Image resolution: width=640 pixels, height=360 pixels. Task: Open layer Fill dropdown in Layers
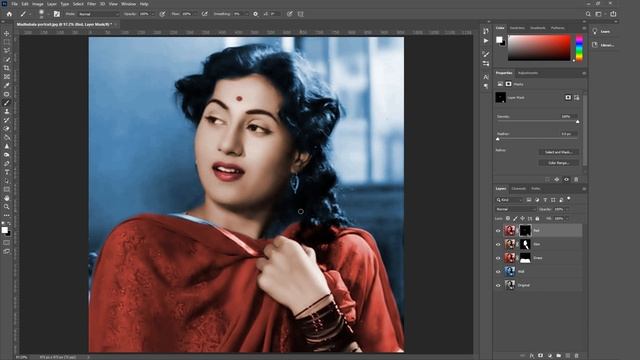(x=567, y=218)
